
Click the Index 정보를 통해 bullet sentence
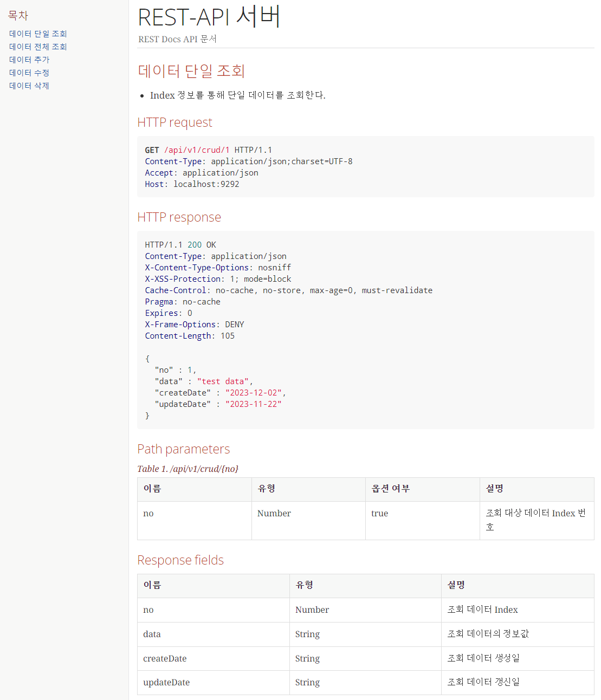click(x=238, y=95)
